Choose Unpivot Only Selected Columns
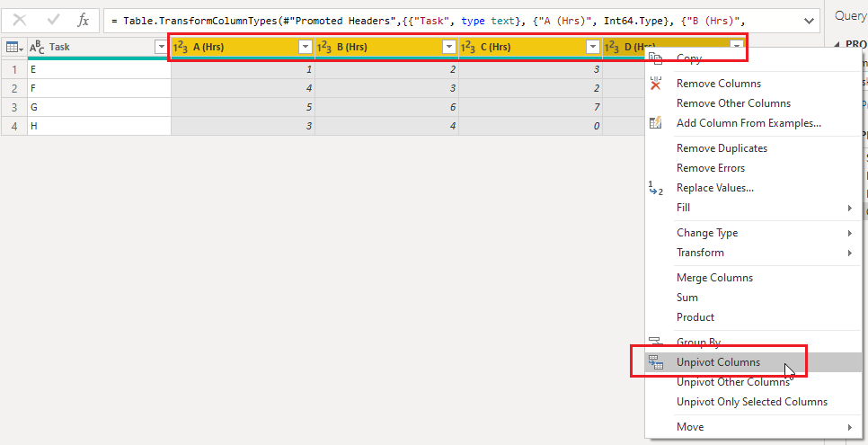This screenshot has width=868, height=445. [753, 403]
